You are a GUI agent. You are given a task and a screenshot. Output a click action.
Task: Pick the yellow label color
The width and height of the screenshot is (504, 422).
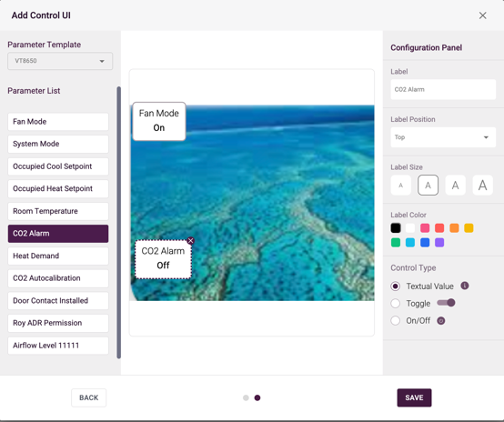pyautogui.click(x=469, y=228)
